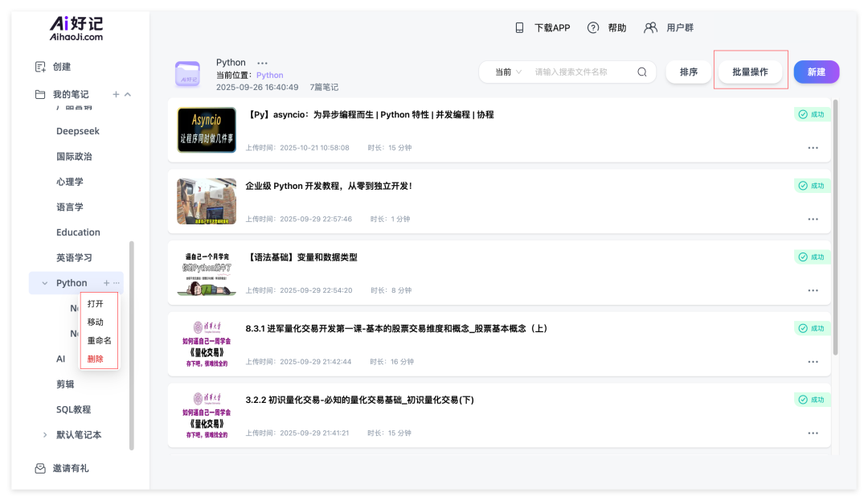Click the 批量操作 batch operation button
The width and height of the screenshot is (868, 501).
751,72
